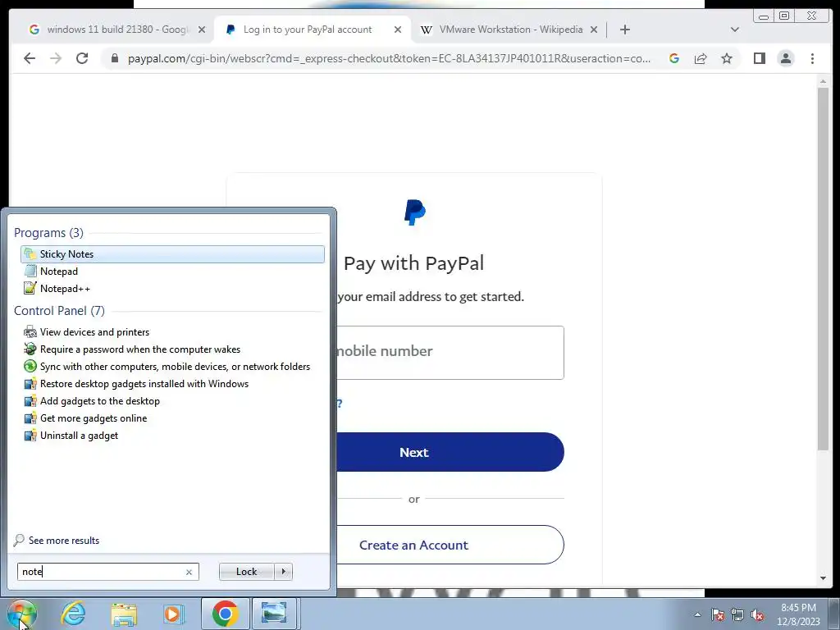Close the PayPal login tab
Image resolution: width=840 pixels, height=630 pixels.
(398, 30)
